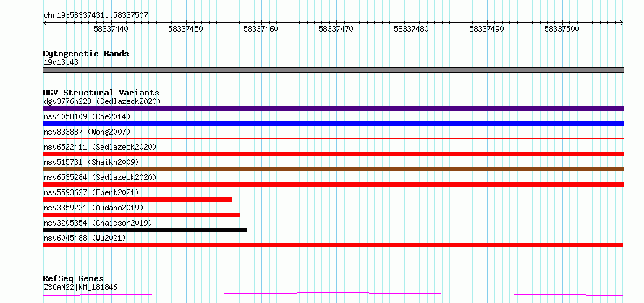
Task: Open the RefSeq Genes track title
Action: [x=74, y=279]
